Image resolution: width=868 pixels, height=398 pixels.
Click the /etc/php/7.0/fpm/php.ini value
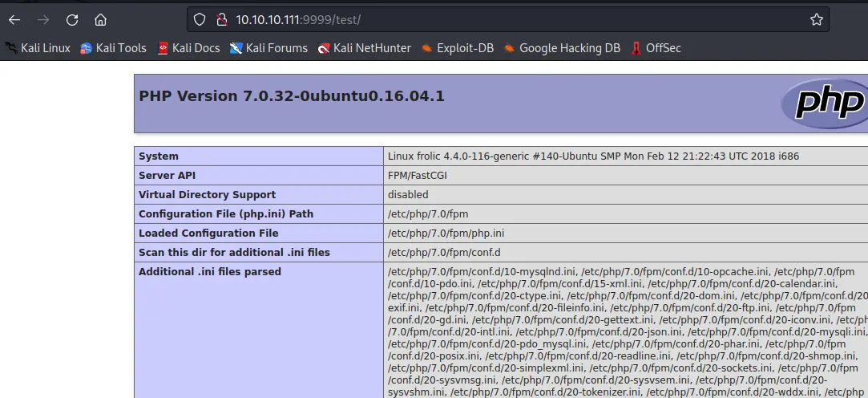pos(446,234)
